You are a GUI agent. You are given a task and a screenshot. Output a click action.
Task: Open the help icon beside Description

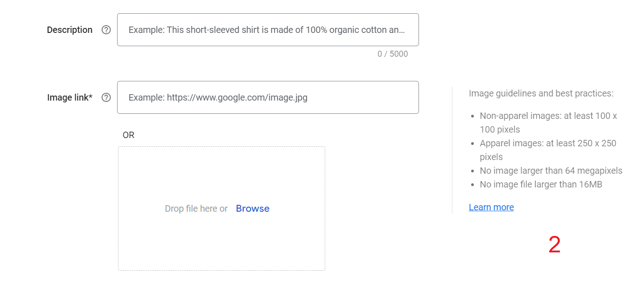[106, 30]
